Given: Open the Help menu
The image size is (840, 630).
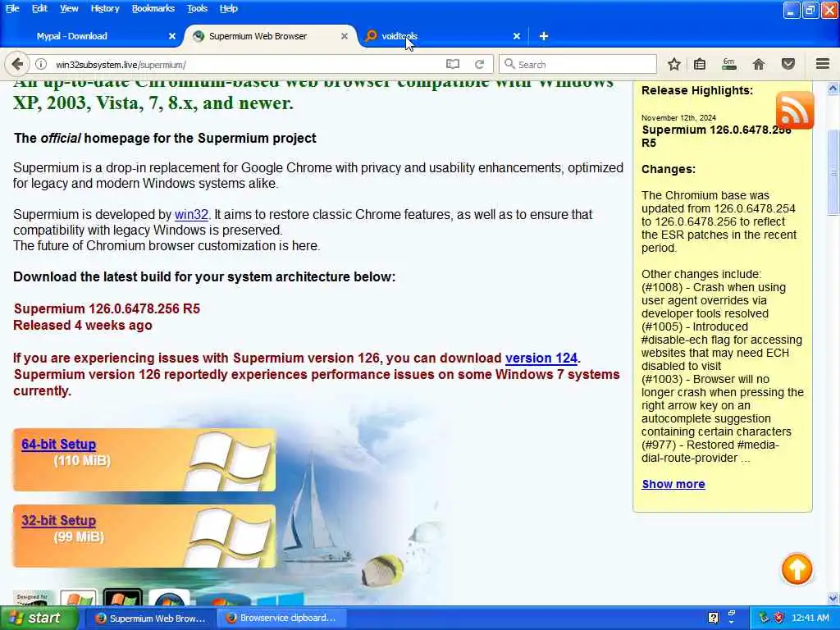Looking at the screenshot, I should (228, 8).
